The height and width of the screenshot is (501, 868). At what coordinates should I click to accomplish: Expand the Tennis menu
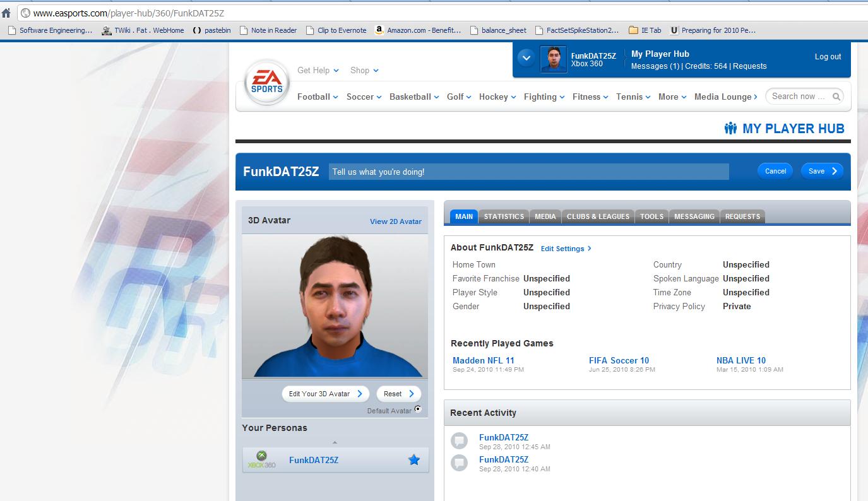click(633, 97)
